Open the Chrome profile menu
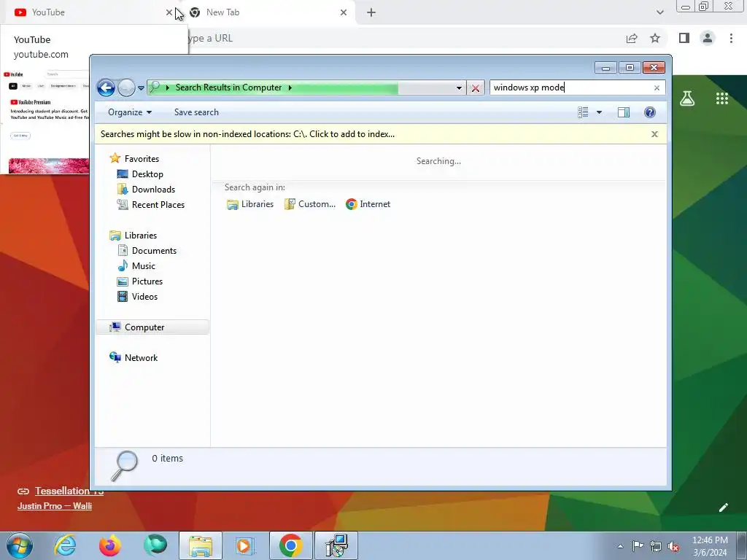 (x=708, y=38)
